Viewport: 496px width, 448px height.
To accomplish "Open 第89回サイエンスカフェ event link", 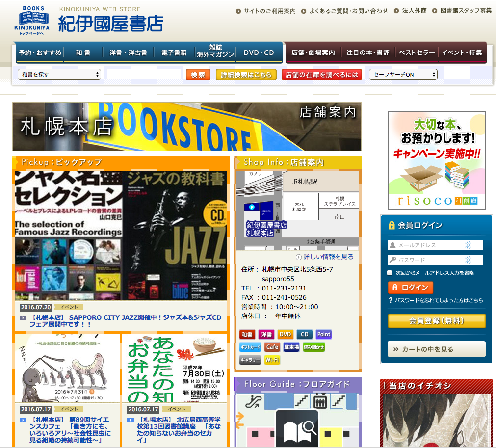I will pos(70,430).
